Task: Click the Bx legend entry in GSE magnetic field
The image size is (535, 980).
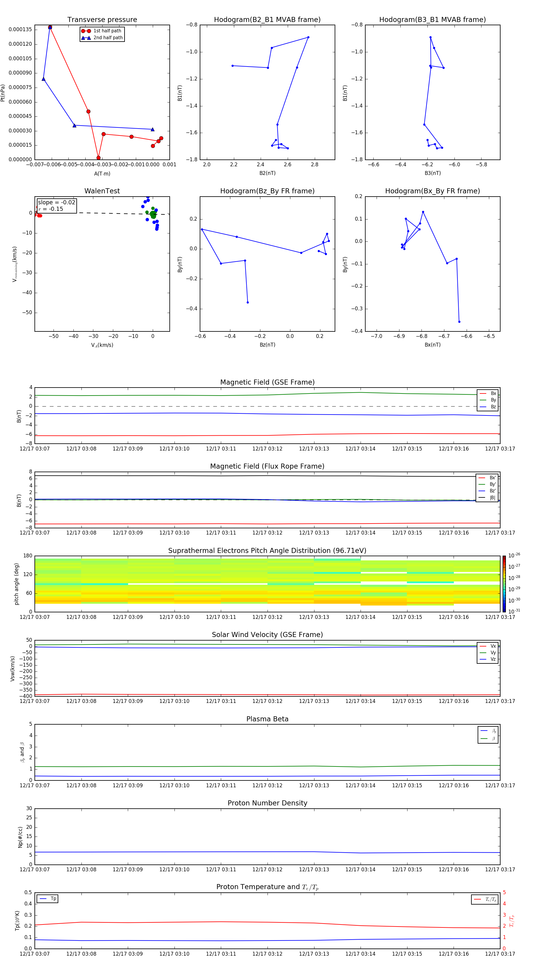Action: tap(488, 393)
